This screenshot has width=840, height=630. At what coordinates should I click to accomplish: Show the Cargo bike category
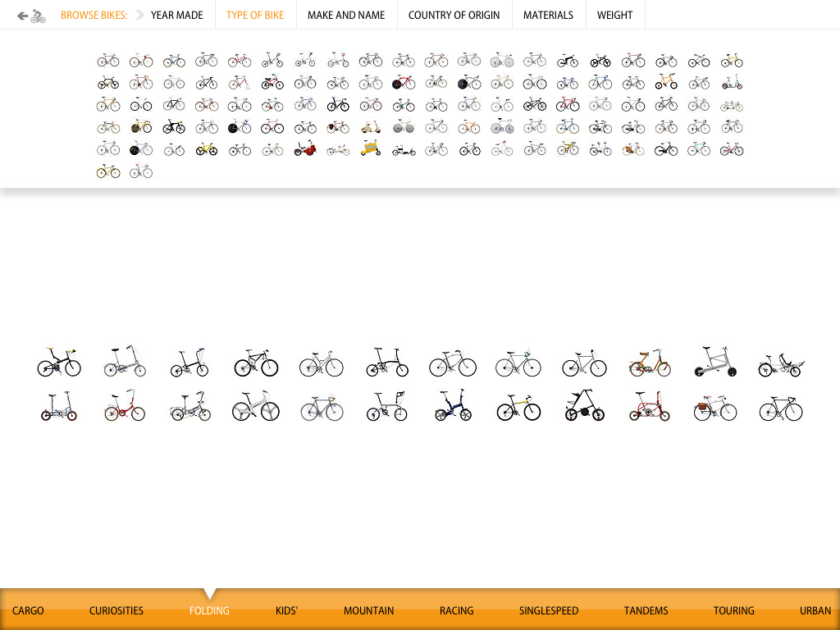[28, 610]
